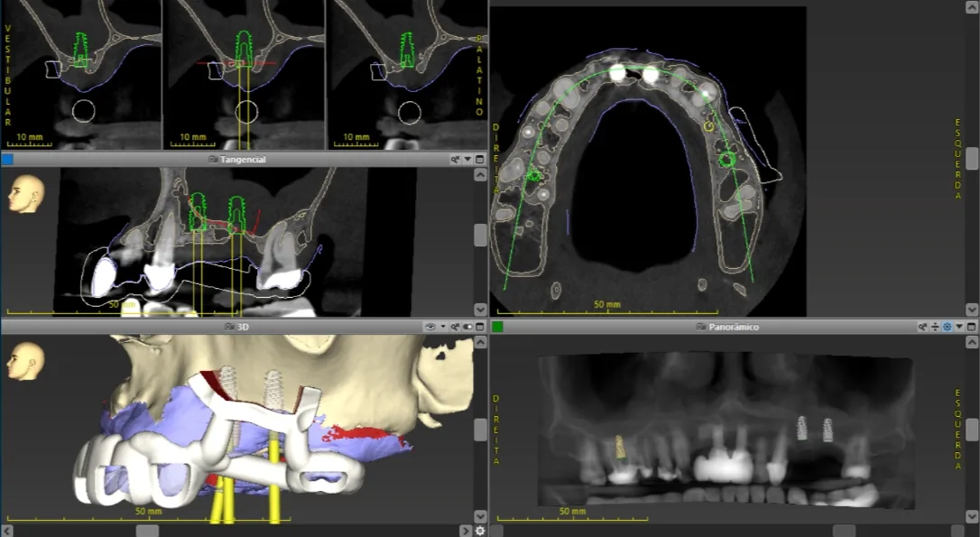Click the down arrow of Tangencial vertical scrollbar

(480, 310)
